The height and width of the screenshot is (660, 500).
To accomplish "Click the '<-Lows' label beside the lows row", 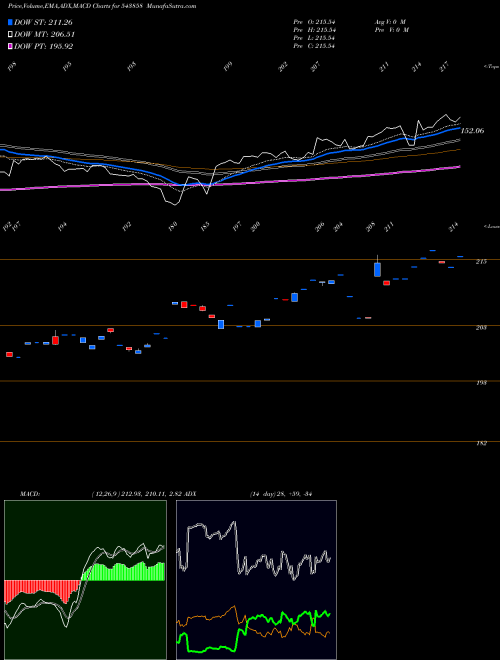I will click(491, 226).
